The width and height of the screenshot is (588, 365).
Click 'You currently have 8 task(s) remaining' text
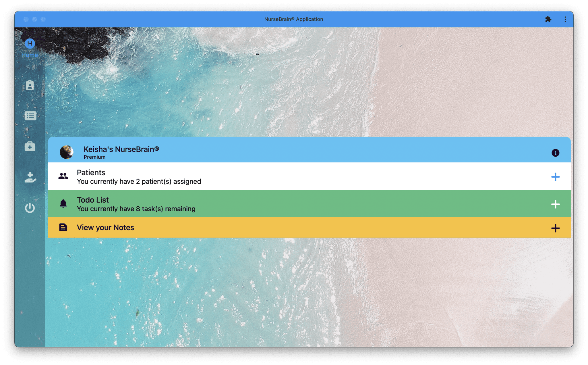(136, 209)
